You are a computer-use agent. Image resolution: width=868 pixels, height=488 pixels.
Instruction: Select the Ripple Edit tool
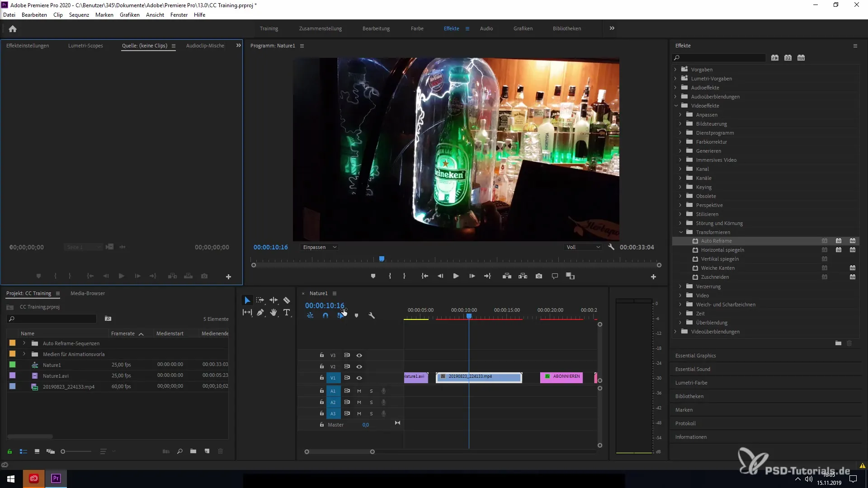[x=274, y=300]
